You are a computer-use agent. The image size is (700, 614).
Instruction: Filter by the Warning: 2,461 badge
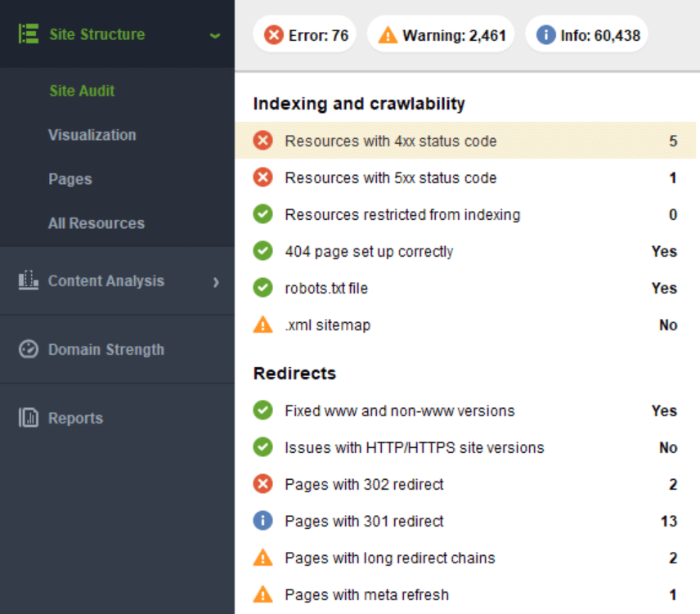pos(441,35)
